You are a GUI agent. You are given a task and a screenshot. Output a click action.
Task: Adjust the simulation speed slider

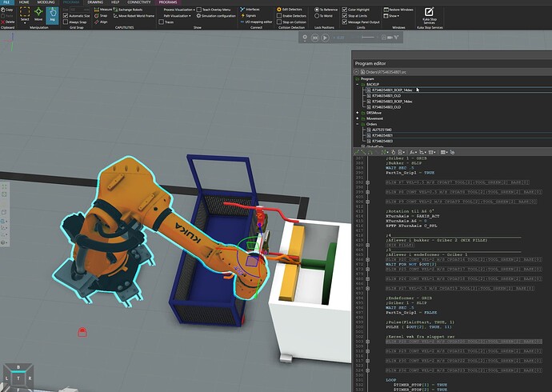[368, 38]
